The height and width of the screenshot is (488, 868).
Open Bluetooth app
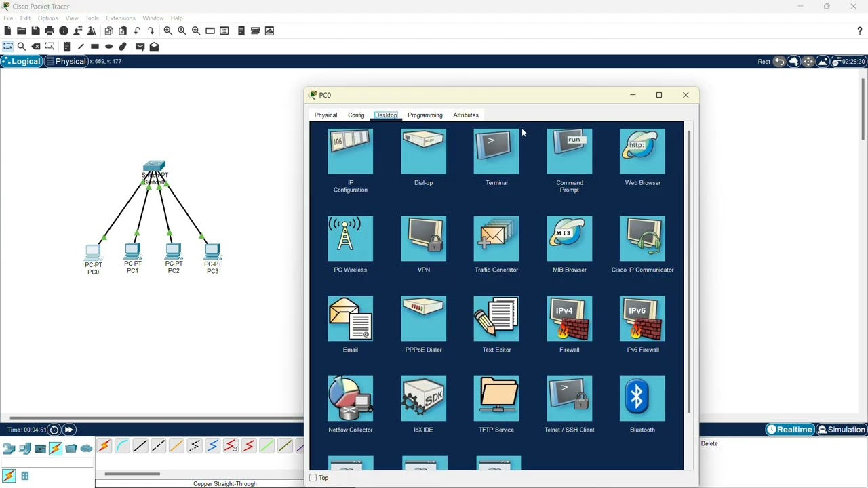pyautogui.click(x=642, y=399)
